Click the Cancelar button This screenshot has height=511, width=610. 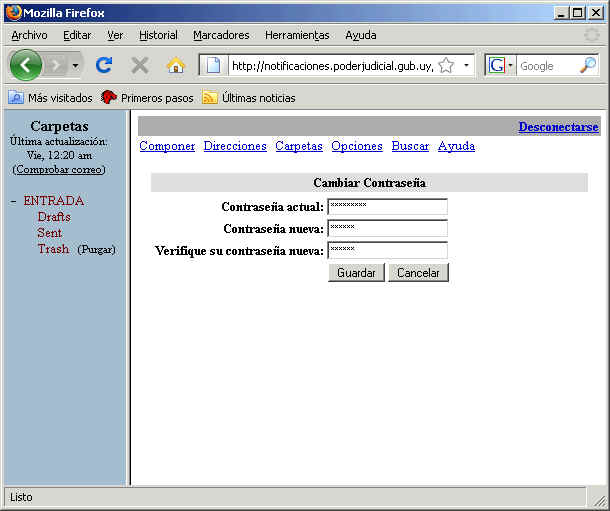418,273
